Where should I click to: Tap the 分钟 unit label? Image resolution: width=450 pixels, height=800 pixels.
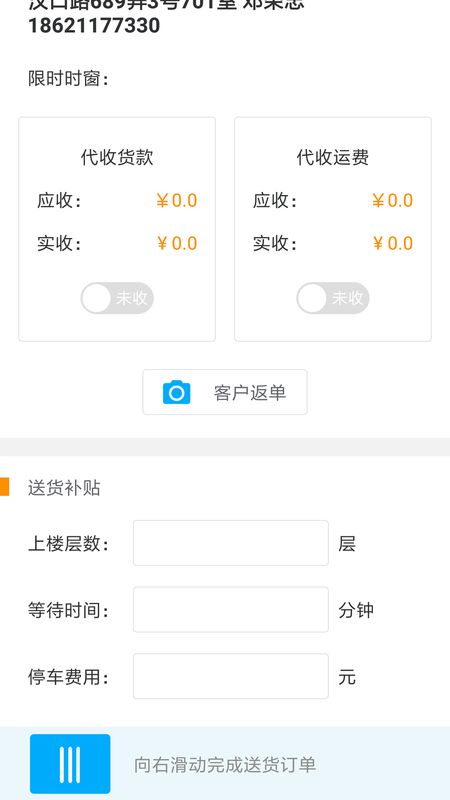356,610
